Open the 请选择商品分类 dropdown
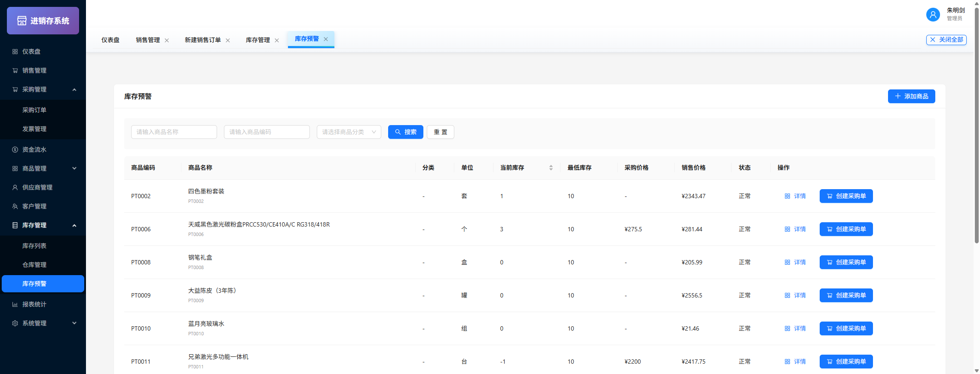980x374 pixels. pos(349,132)
